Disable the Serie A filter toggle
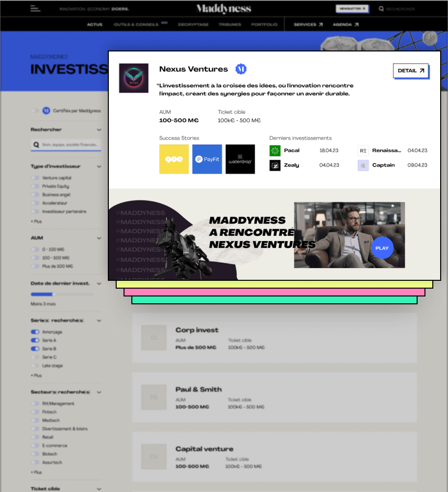The image size is (448, 492). coord(35,340)
